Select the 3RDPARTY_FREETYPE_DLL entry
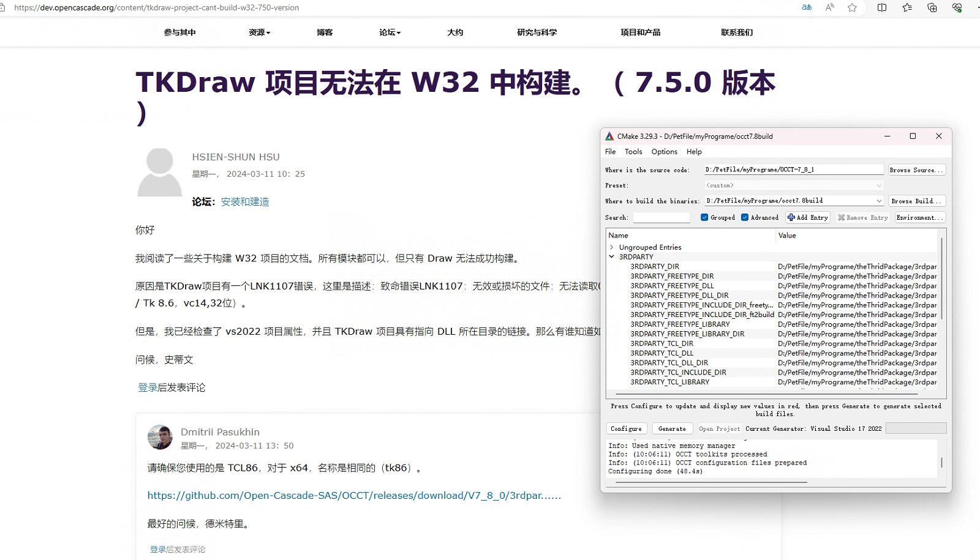 pyautogui.click(x=672, y=286)
